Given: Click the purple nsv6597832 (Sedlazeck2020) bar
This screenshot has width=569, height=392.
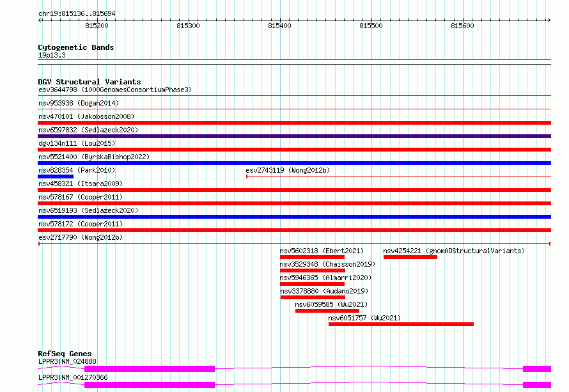Looking at the screenshot, I should point(294,136).
